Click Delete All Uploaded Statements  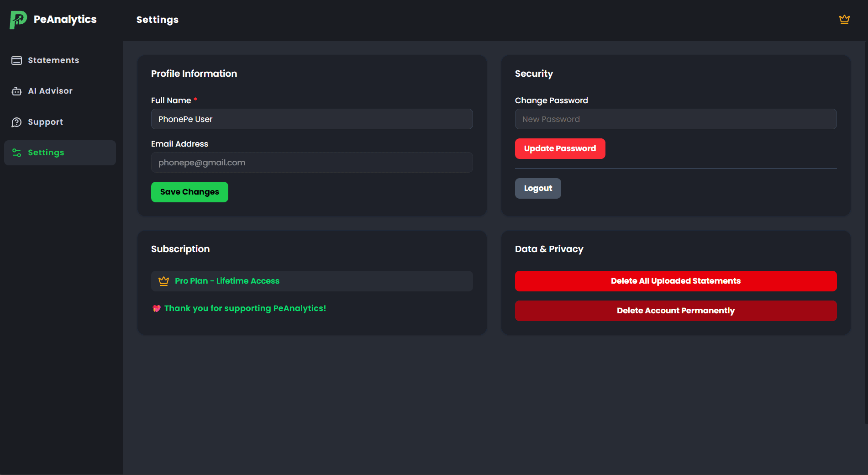(675, 281)
